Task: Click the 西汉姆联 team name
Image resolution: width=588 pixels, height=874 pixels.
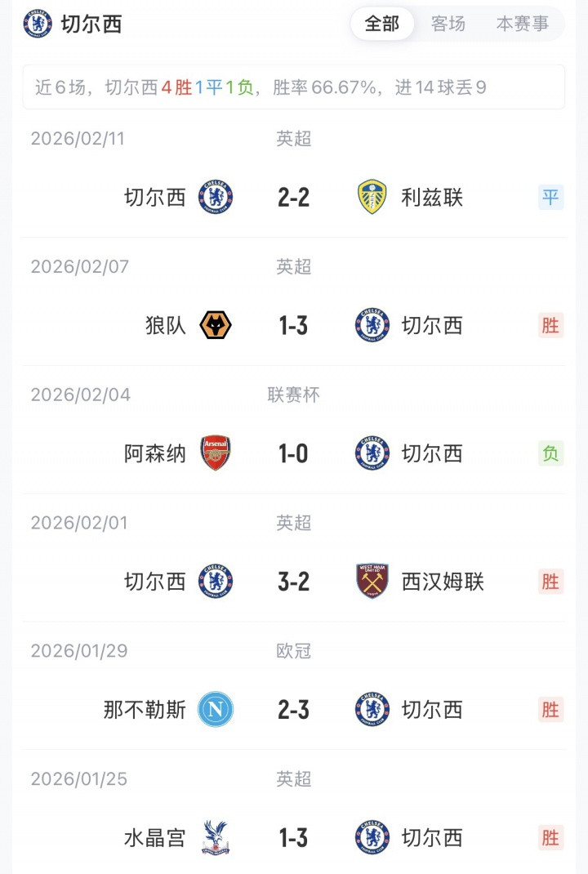Action: point(443,582)
